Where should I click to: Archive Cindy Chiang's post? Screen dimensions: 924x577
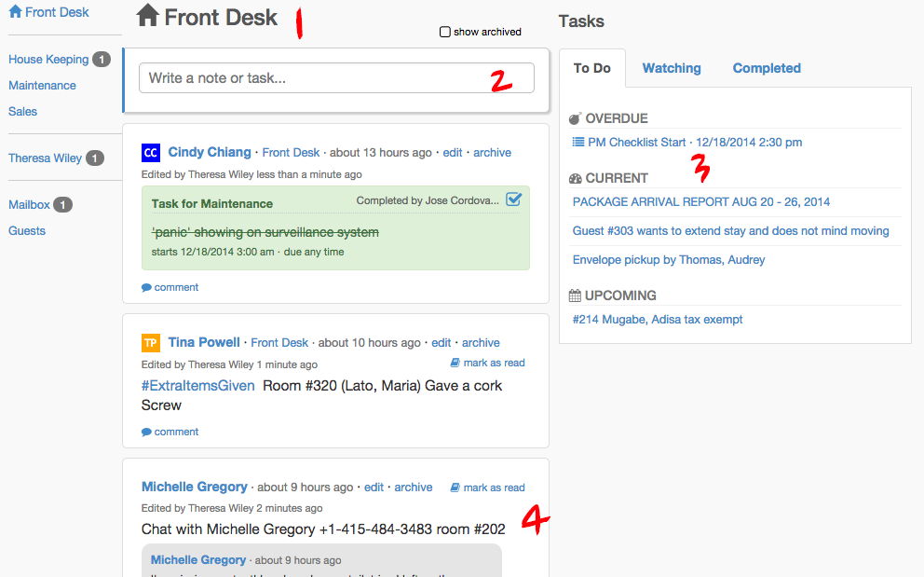pyautogui.click(x=492, y=153)
